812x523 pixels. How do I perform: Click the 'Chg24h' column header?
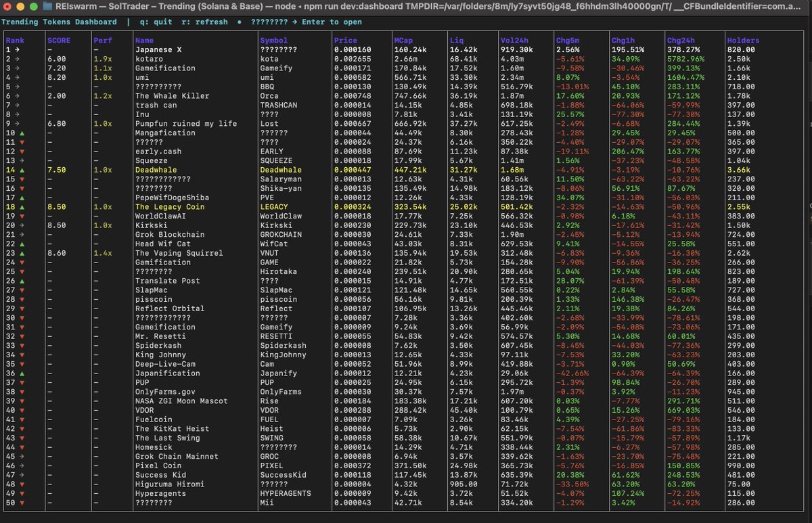click(x=681, y=41)
